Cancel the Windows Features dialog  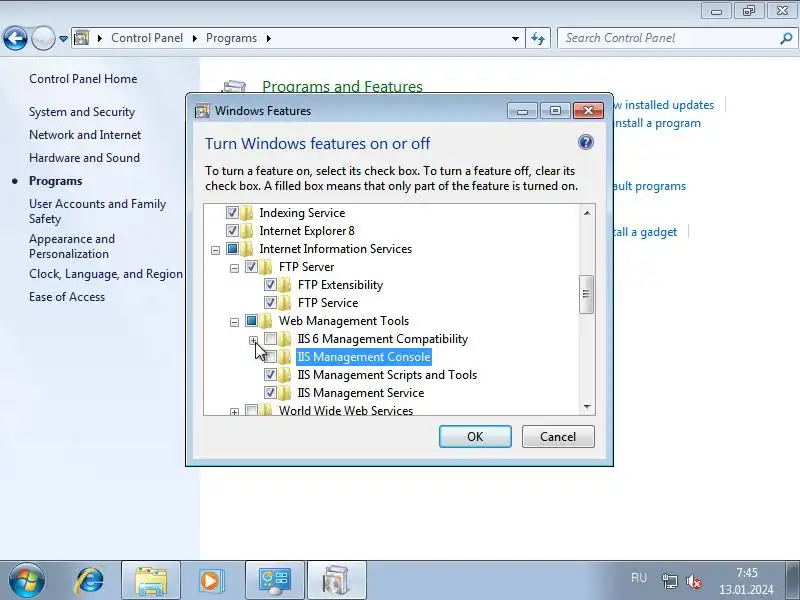pos(558,437)
